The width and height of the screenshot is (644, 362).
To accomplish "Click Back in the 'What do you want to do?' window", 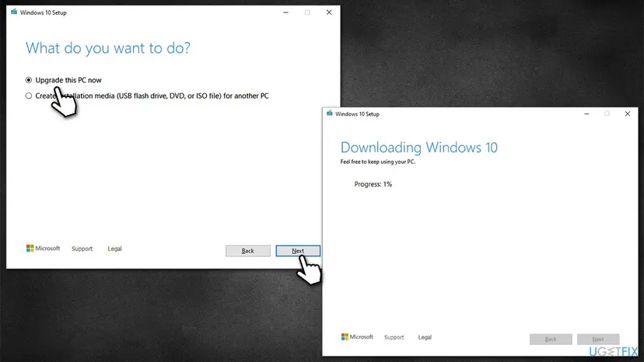I will [x=247, y=251].
